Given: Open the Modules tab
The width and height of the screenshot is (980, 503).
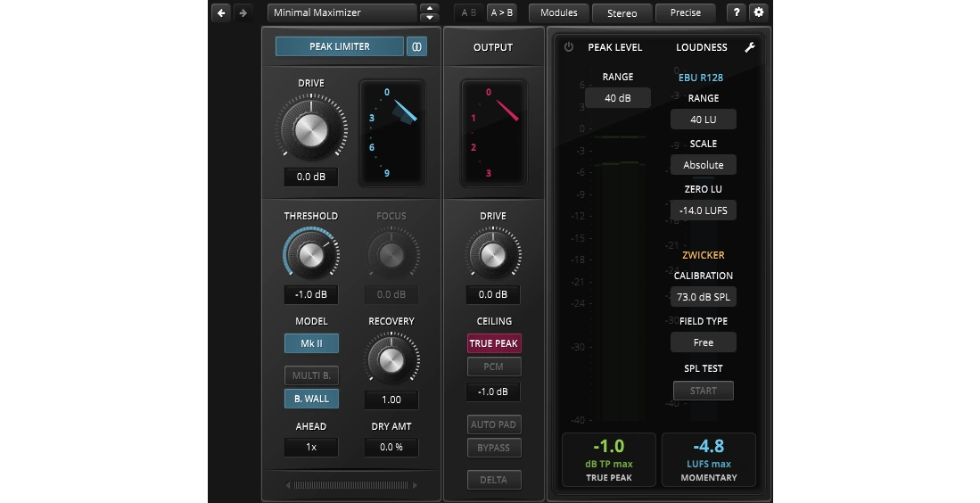Looking at the screenshot, I should [x=559, y=12].
